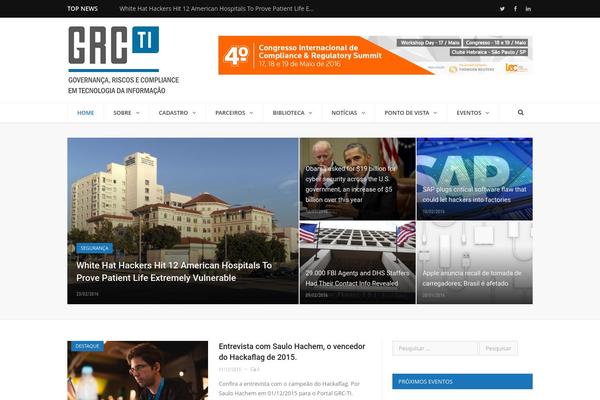The image size is (600, 400).
Task: Go to the Home menu item
Action: [x=86, y=113]
